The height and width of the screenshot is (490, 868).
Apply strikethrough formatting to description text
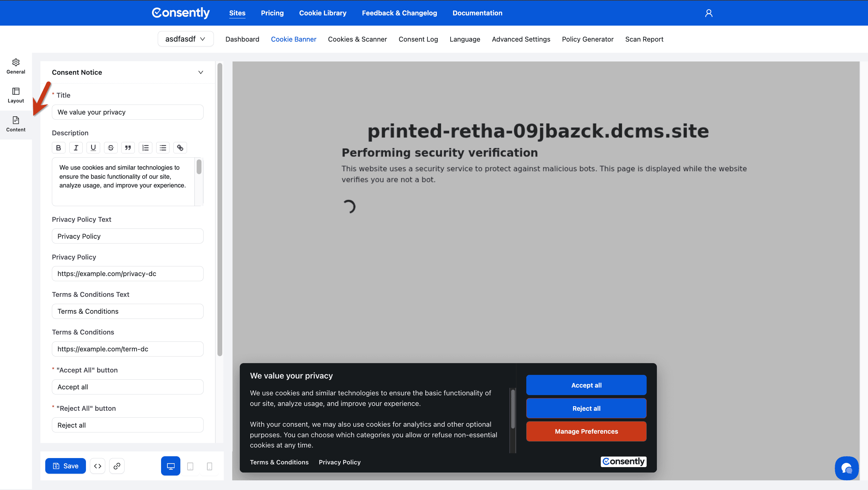tap(110, 147)
